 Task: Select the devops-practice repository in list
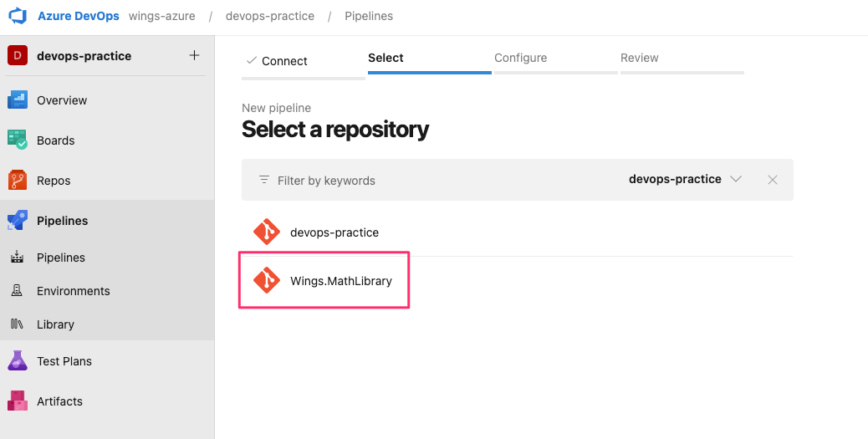coord(334,232)
